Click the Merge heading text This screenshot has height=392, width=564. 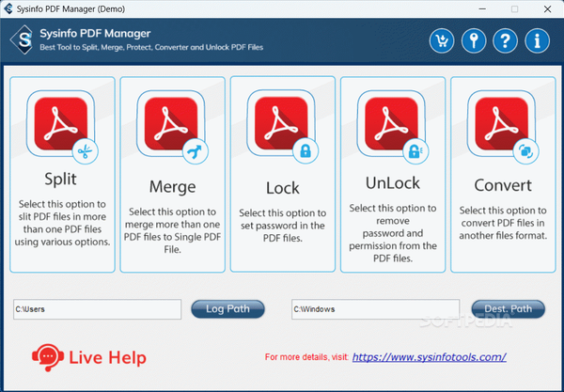[173, 186]
